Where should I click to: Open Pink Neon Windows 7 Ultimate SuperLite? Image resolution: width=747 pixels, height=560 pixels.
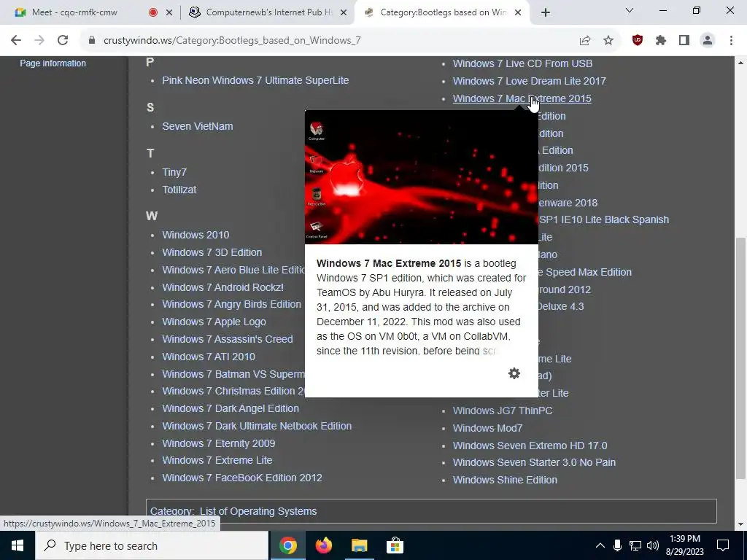coord(255,80)
